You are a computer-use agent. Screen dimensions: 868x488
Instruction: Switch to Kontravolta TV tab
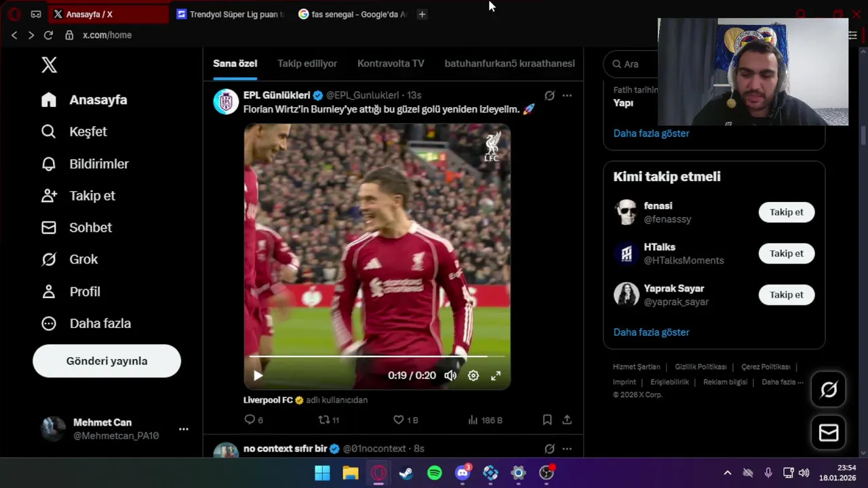pyautogui.click(x=391, y=63)
